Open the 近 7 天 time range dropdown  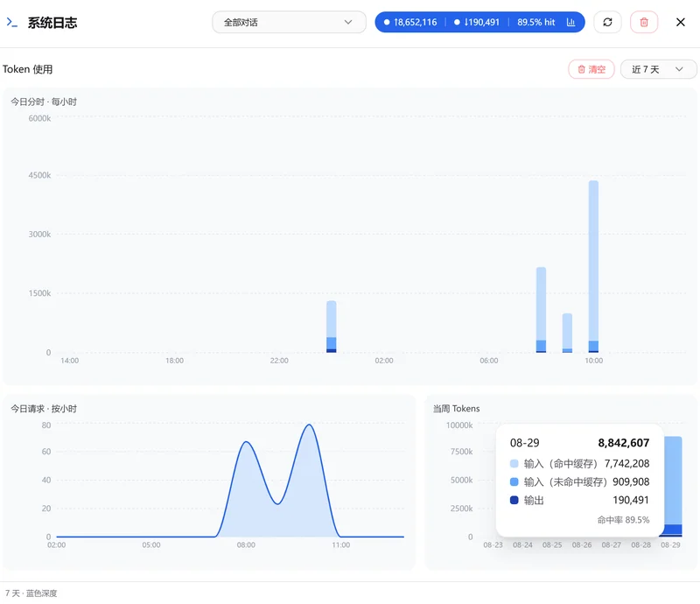(658, 69)
